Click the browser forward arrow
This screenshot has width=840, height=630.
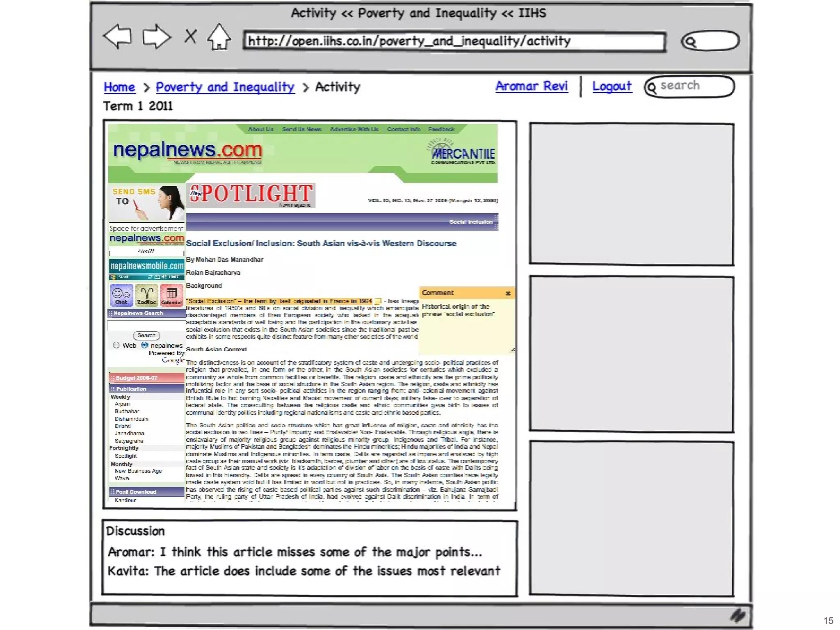point(156,37)
